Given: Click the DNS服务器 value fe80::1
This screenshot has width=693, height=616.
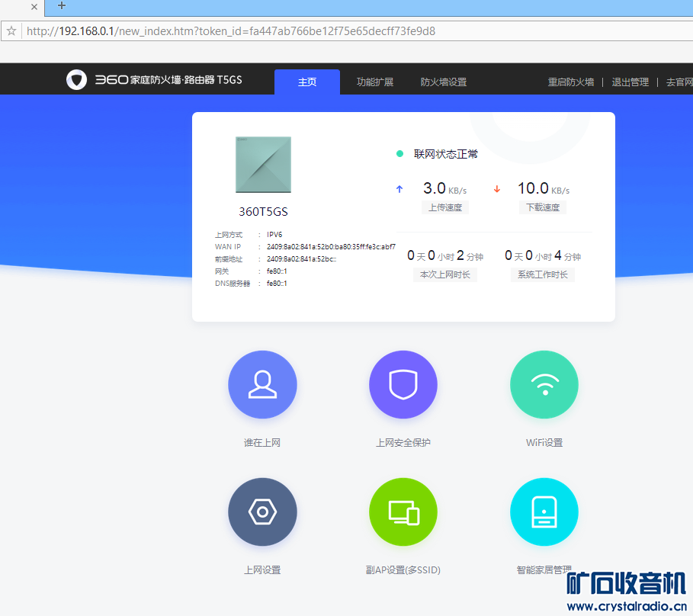Looking at the screenshot, I should tap(277, 284).
